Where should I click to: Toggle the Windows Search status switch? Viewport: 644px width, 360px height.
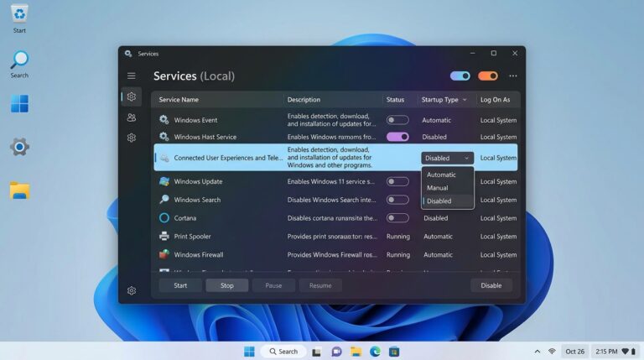coord(397,200)
